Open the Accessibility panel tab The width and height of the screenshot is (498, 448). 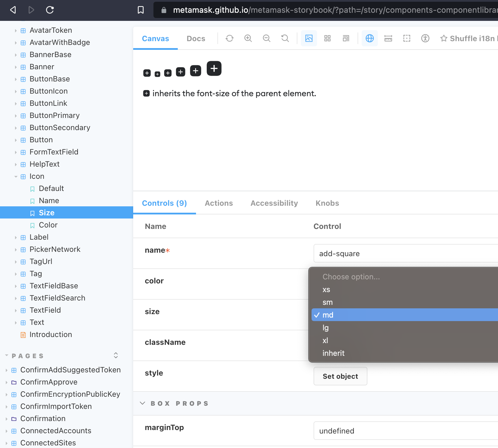[x=274, y=203]
